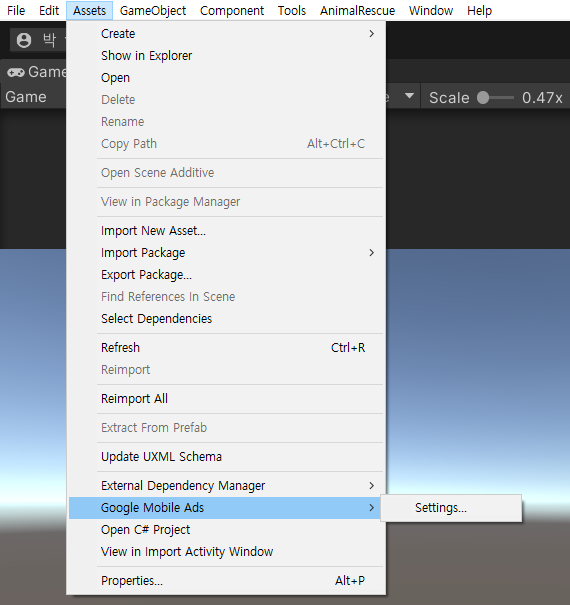
Task: Open the Window menu
Action: point(431,10)
